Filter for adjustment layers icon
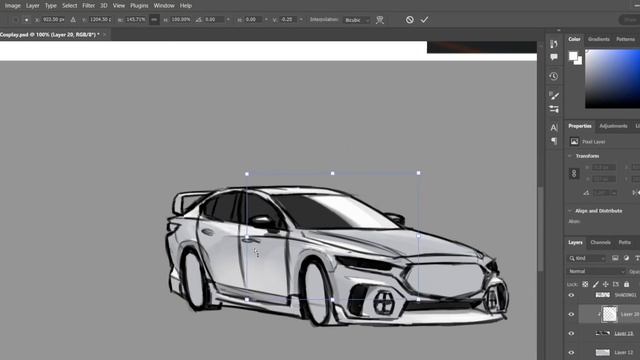The width and height of the screenshot is (640, 360). pos(626,258)
